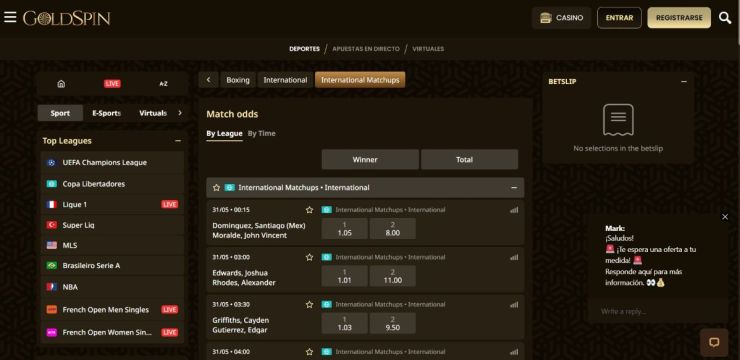Bet on Dominguez at 1.05

[x=345, y=229]
